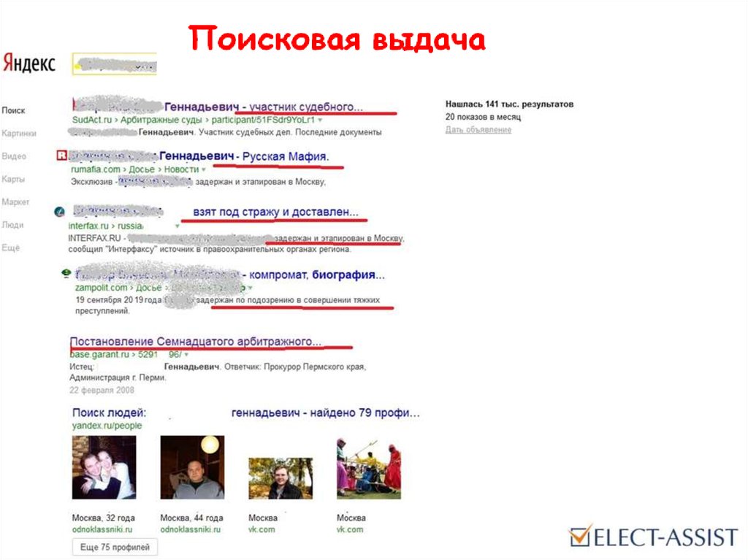
Task: Expand dropdown arrow on the zampolit.com result
Action: click(250, 288)
